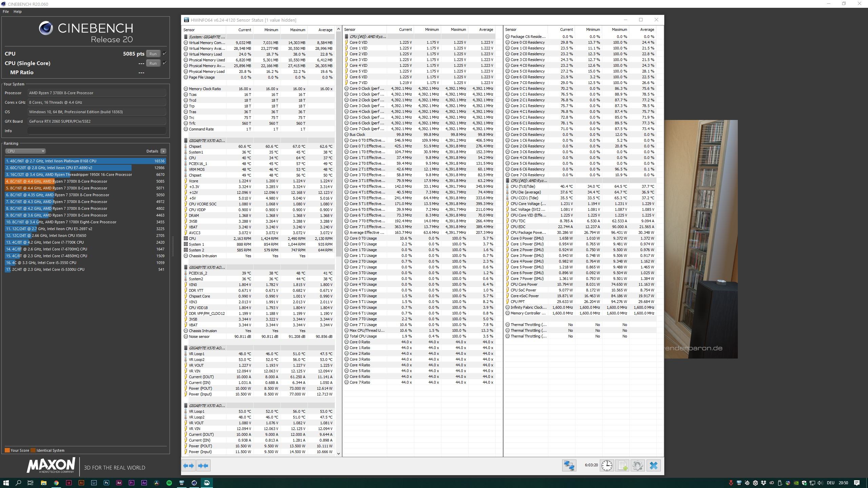
Task: Click DEU input language indicator
Action: [831, 483]
